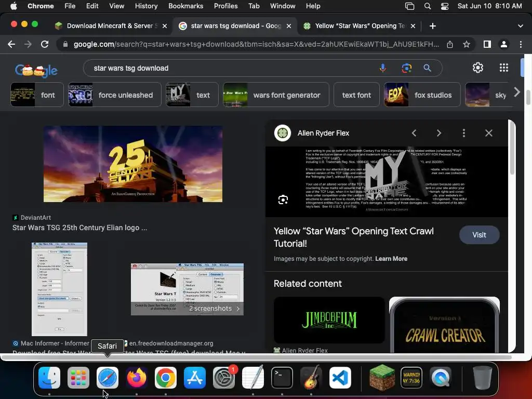Open the Mac Informer screenshot thumbnail
Screen dimensions: 532x399
[x=59, y=289]
